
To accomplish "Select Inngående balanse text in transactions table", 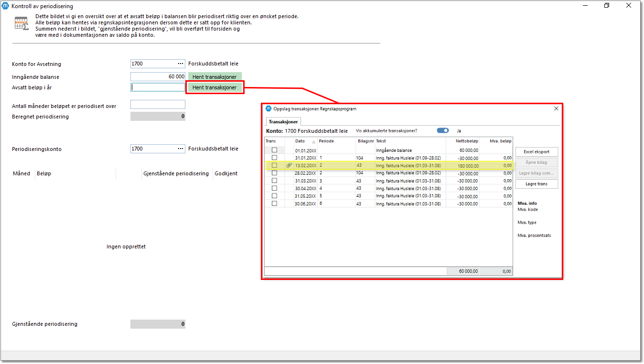I will point(394,150).
